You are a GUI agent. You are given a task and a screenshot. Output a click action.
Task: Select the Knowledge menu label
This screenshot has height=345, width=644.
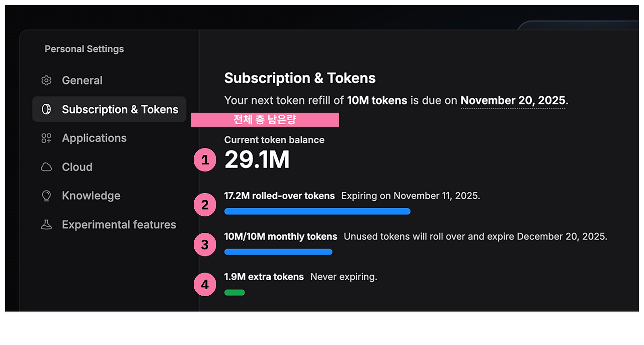[91, 196]
